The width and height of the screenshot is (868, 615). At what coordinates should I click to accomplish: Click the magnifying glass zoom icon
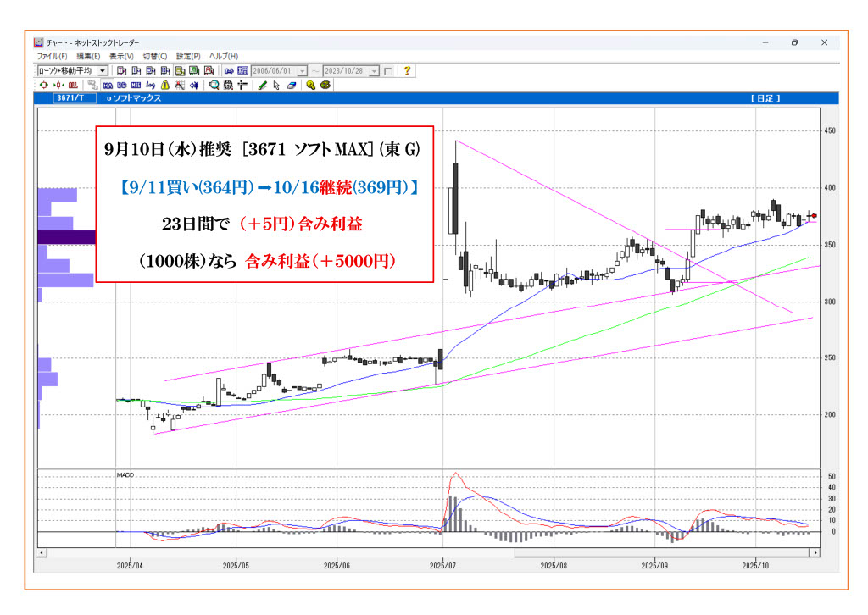click(214, 86)
